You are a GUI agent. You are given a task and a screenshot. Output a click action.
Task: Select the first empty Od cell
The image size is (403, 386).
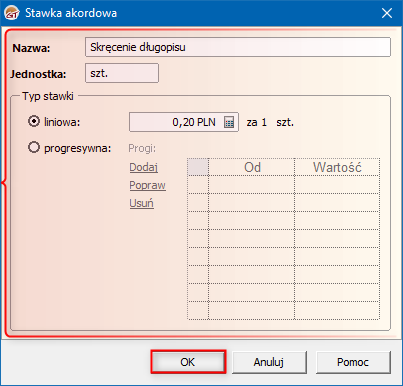pyautogui.click(x=252, y=184)
